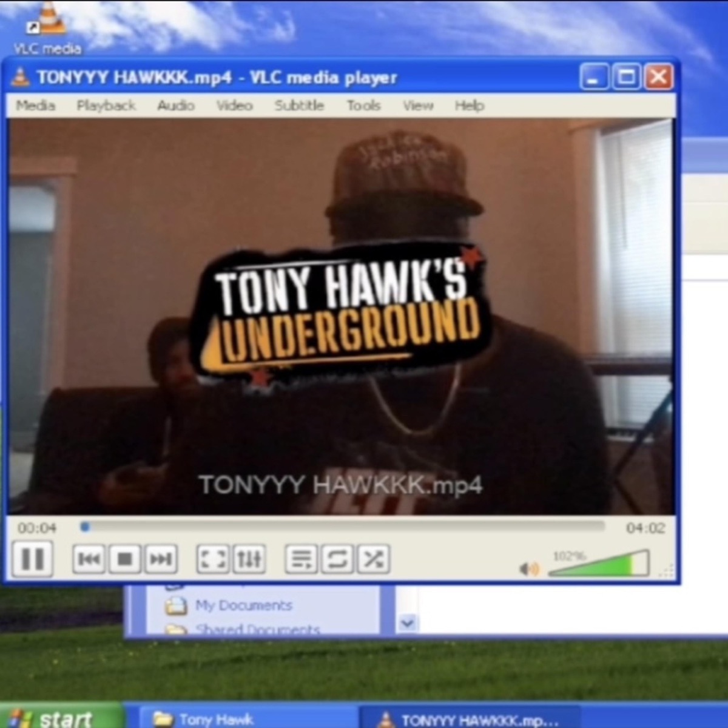Screen dimensions: 728x728
Task: Open extended settings equalizer icon
Action: pyautogui.click(x=249, y=559)
